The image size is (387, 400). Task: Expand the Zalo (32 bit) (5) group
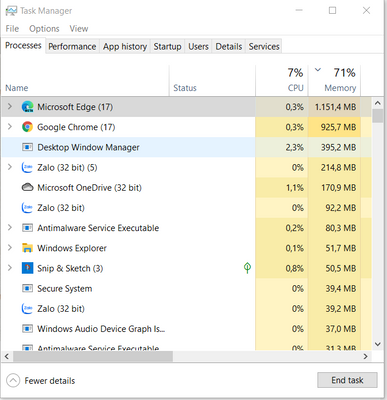(10, 167)
